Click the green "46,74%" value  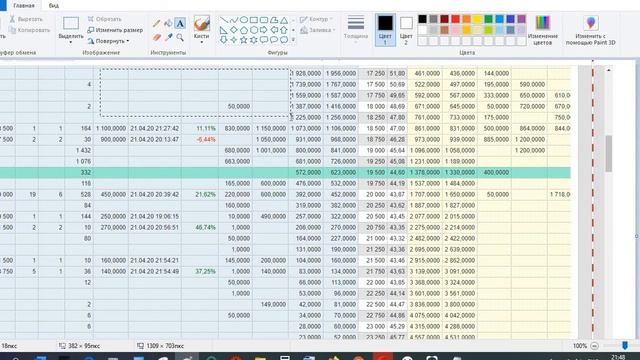pos(206,227)
